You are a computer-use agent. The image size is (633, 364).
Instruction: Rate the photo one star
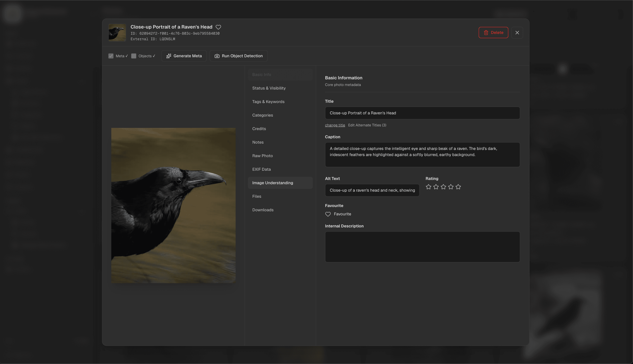(428, 187)
